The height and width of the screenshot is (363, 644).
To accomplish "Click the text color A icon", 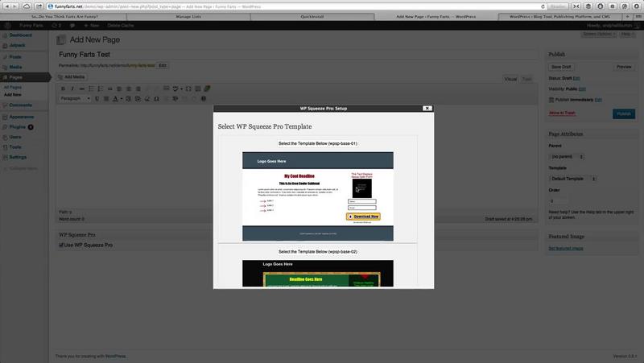I will point(115,98).
